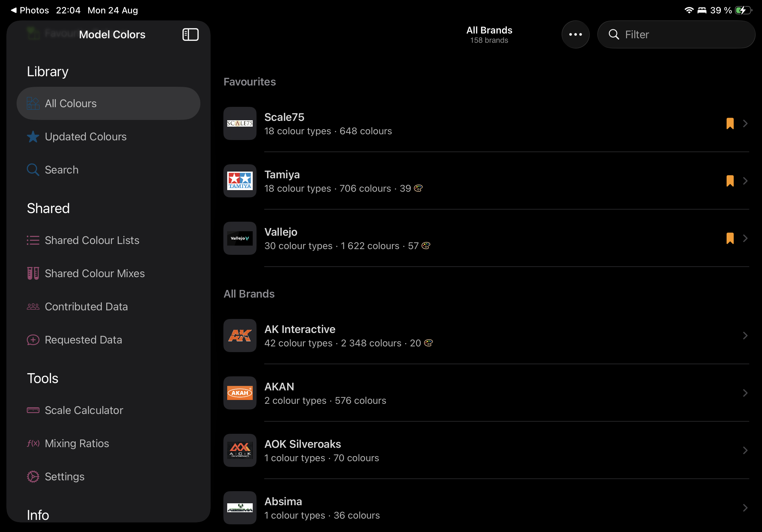Click the palette icon on Vallejo row
Screen dimensions: 762x532
(426, 246)
